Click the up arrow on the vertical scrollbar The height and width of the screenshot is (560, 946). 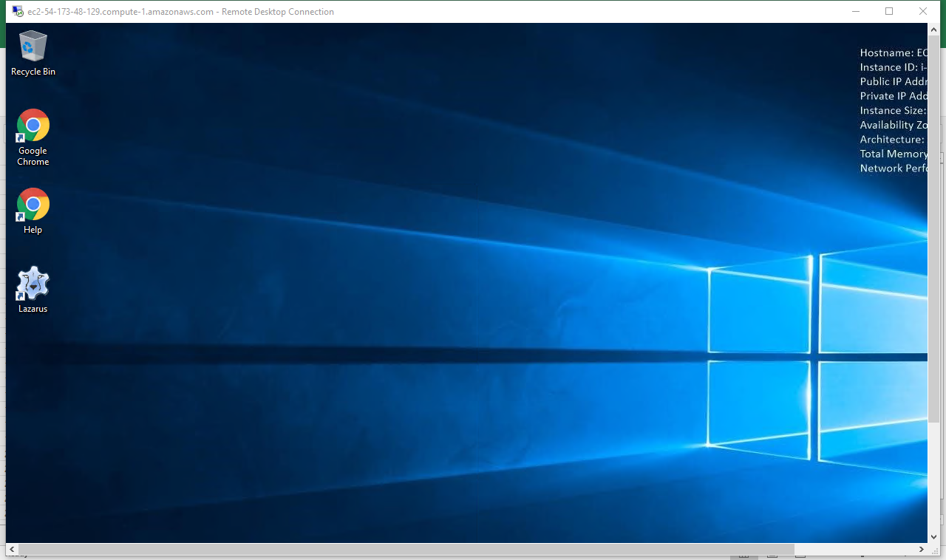(933, 30)
